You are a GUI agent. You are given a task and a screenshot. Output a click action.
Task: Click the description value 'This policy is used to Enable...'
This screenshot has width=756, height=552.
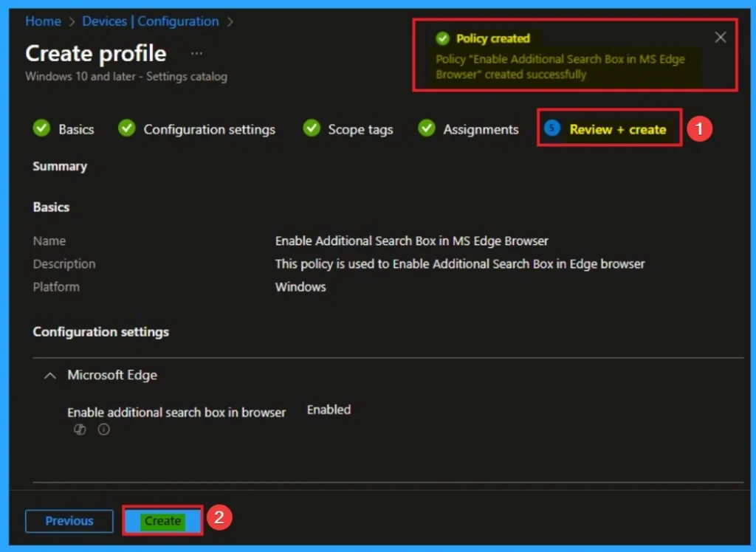(459, 264)
